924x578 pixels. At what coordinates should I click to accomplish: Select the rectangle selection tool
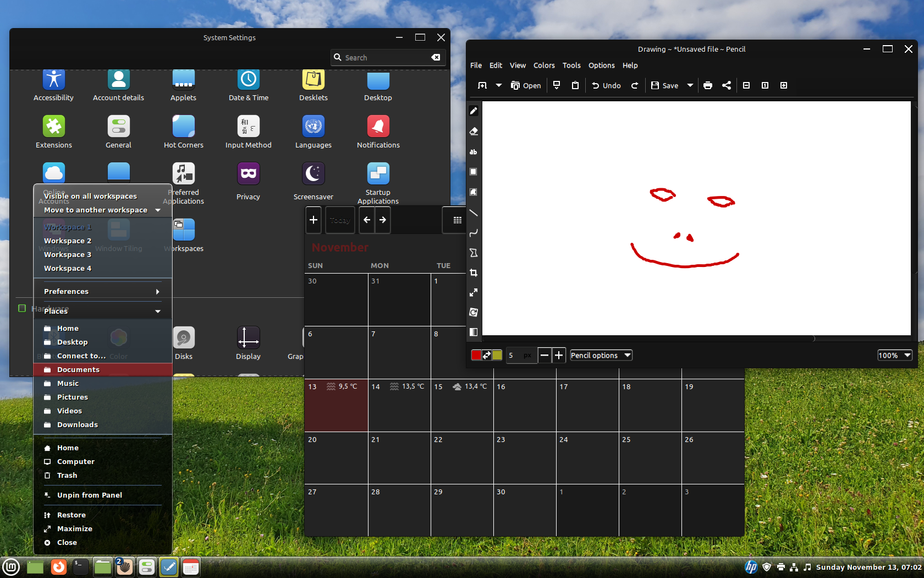474,172
